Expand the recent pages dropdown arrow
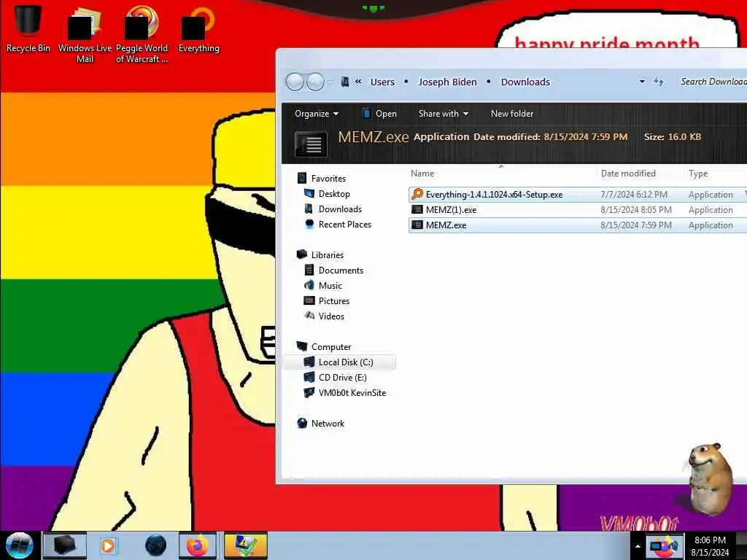This screenshot has height=560, width=747. tap(329, 82)
